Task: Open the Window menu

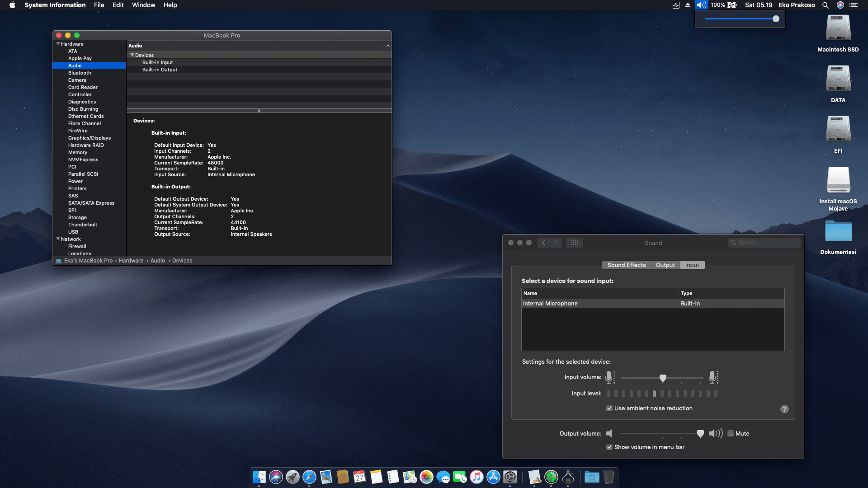Action: point(143,5)
